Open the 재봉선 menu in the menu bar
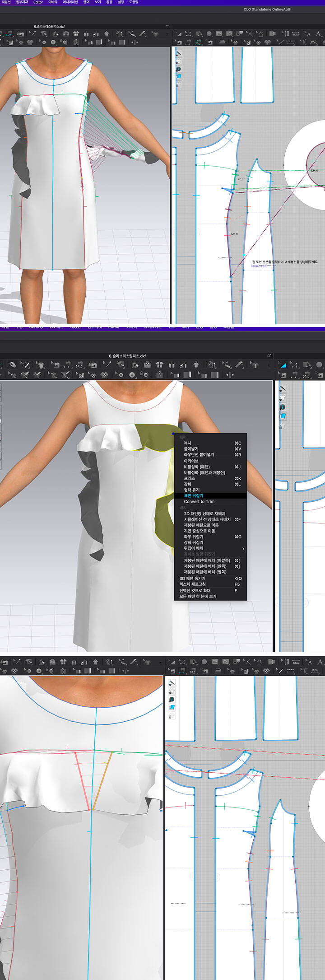Viewport: 325px width, 980px height. tap(6, 2)
